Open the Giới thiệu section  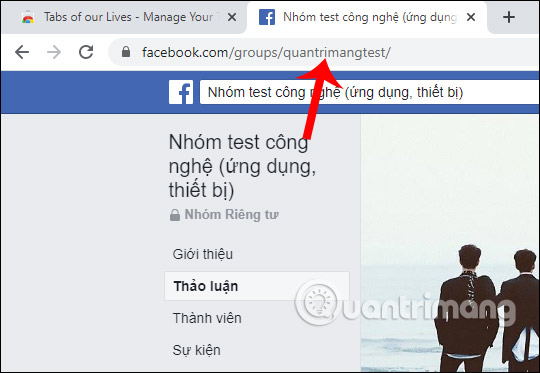coord(202,254)
